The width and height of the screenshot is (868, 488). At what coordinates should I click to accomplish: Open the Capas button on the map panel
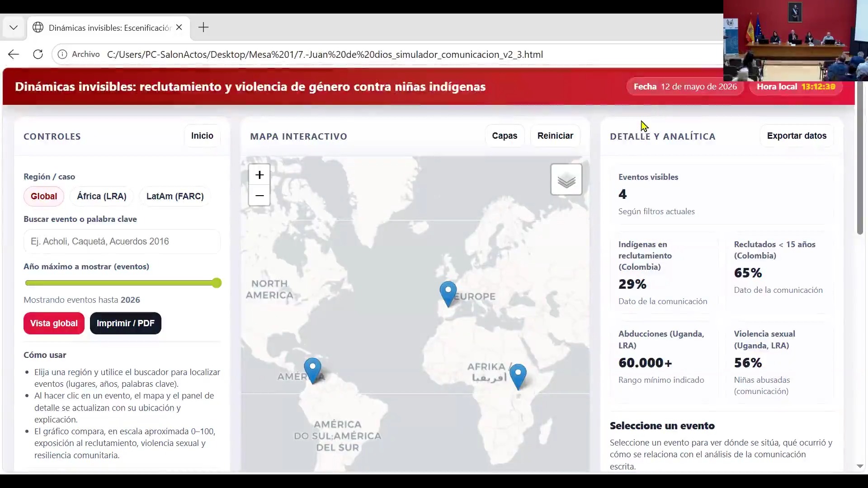point(505,136)
